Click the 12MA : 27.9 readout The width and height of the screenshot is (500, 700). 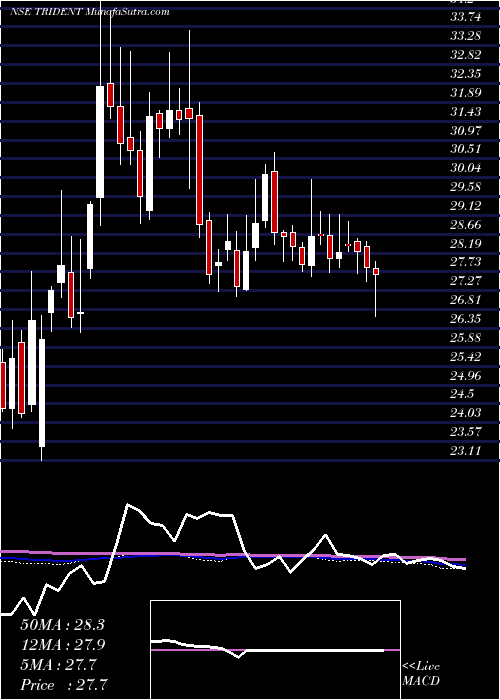(62, 645)
